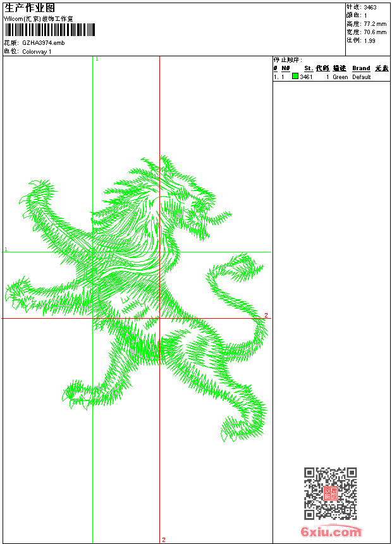Click the Default brand entry

click(362, 77)
